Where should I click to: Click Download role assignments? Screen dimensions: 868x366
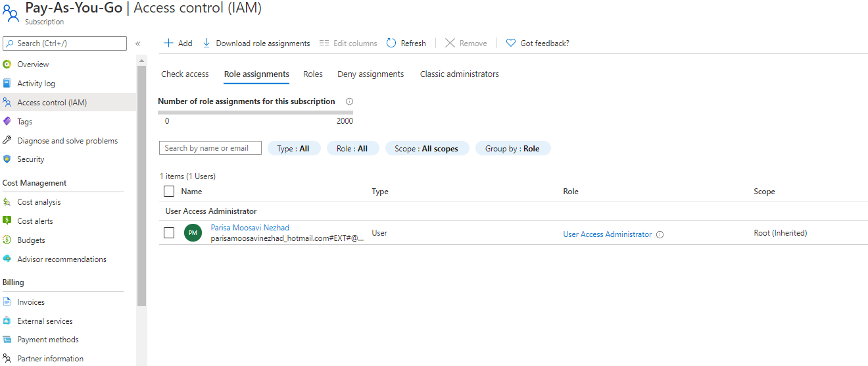click(x=256, y=43)
